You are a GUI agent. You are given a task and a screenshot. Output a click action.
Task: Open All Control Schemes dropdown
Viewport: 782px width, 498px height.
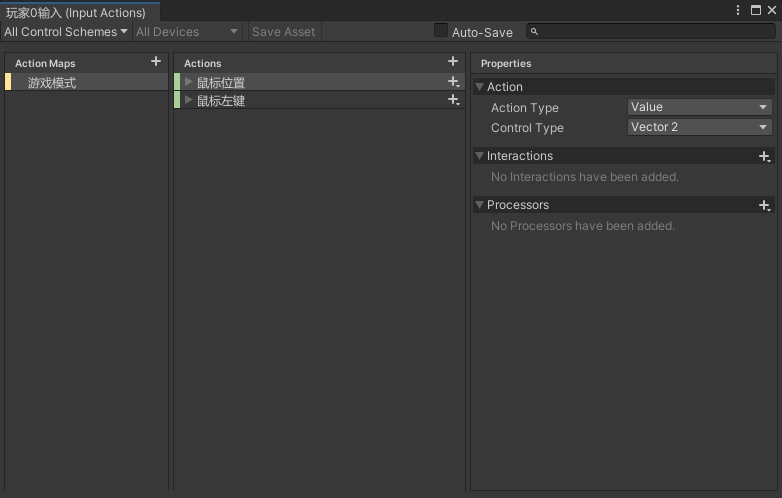(66, 32)
